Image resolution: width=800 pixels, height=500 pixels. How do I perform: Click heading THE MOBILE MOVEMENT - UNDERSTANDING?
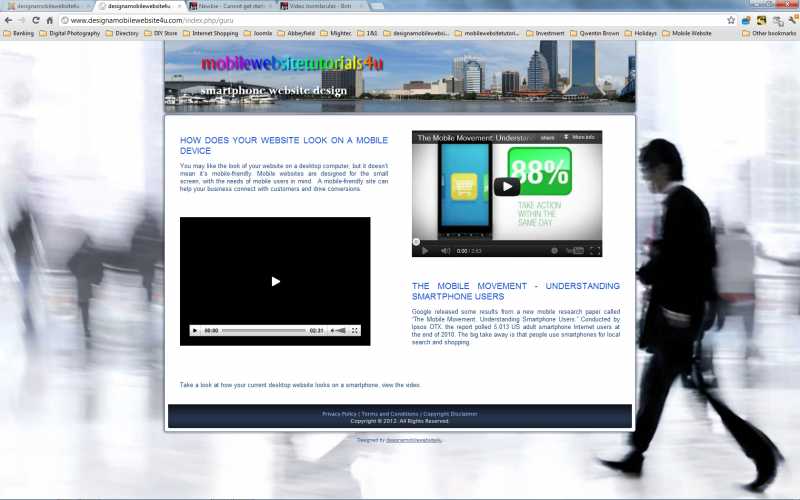pos(516,291)
